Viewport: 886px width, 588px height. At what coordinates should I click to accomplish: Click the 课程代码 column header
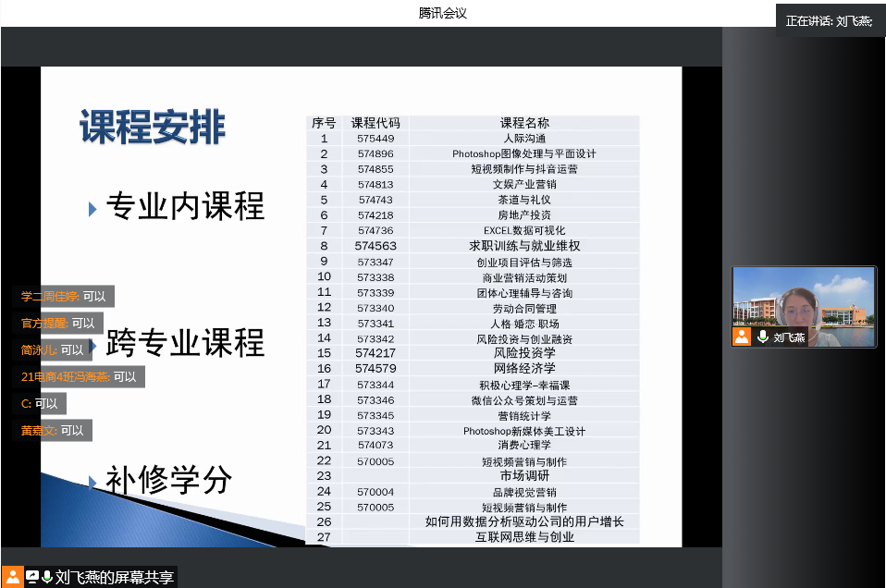pyautogui.click(x=375, y=123)
